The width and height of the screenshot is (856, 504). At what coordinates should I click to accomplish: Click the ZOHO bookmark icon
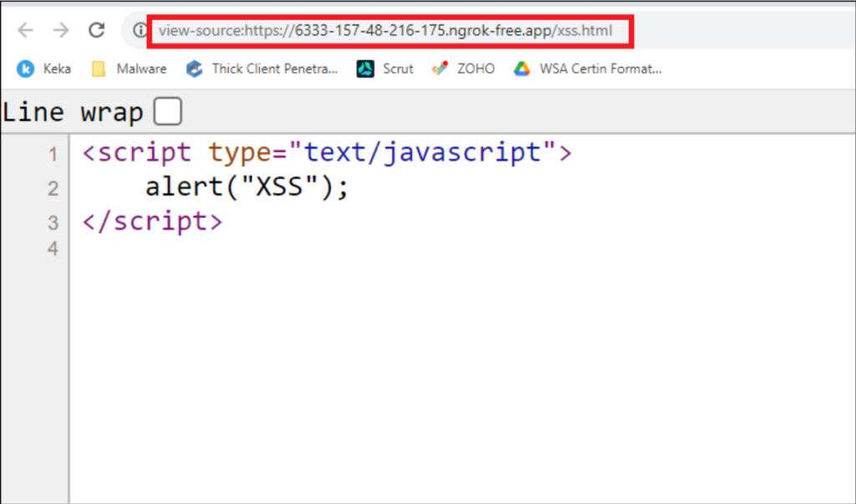[x=439, y=69]
